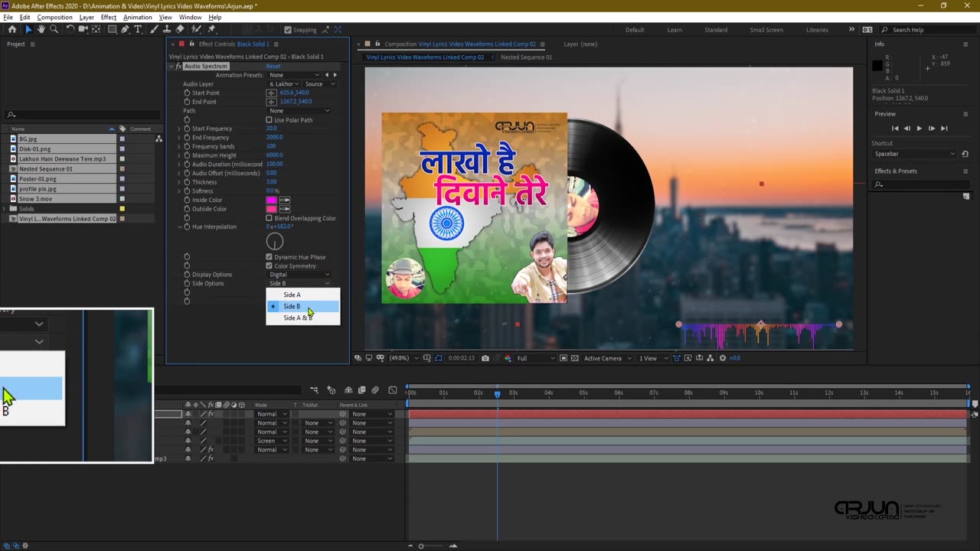Choose Side A from the dropdown list
The height and width of the screenshot is (551, 980).
pos(303,295)
